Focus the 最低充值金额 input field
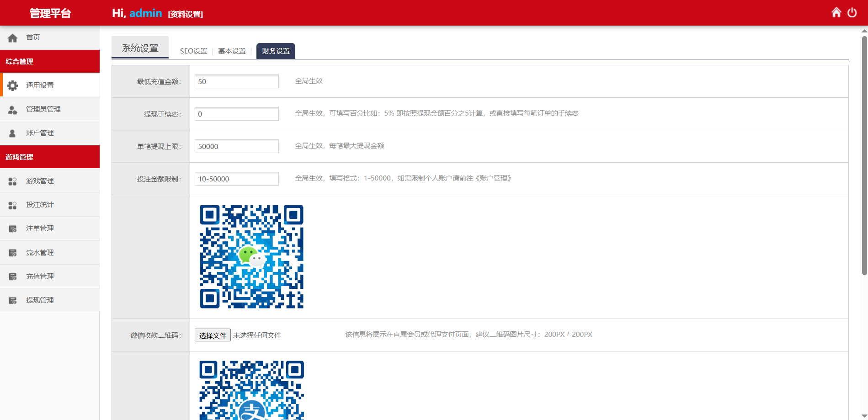 (237, 81)
